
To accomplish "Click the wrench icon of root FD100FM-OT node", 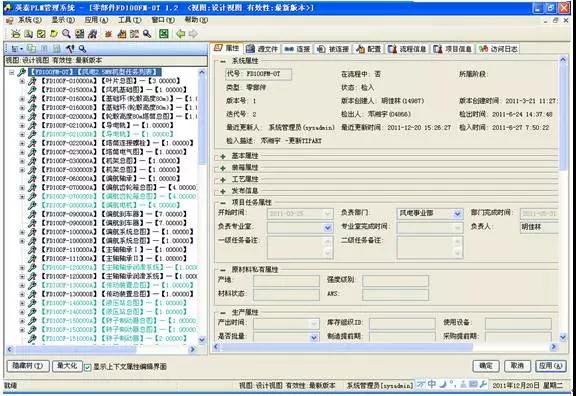I will (x=22, y=72).
